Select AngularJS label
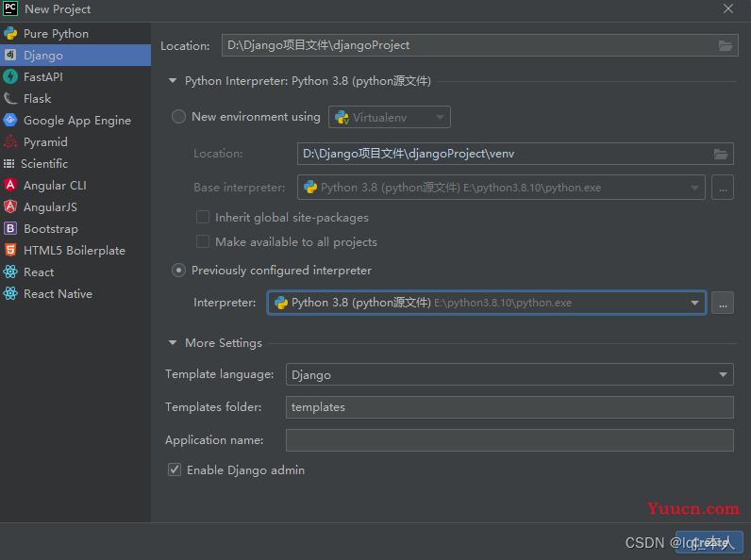The image size is (751, 560). click(50, 207)
